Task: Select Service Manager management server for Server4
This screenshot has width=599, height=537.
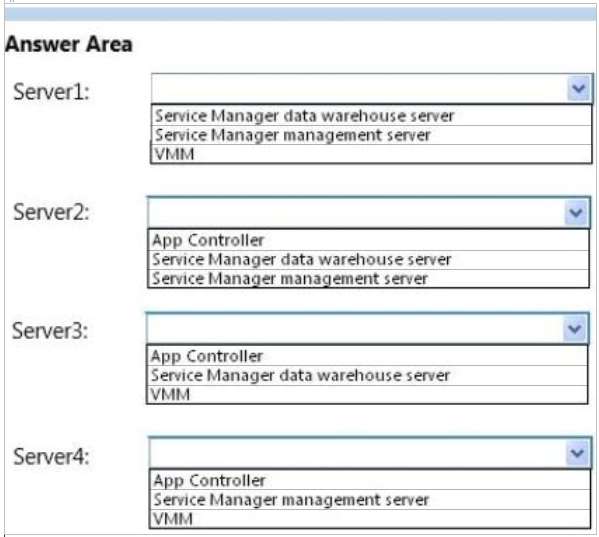Action: click(x=370, y=500)
